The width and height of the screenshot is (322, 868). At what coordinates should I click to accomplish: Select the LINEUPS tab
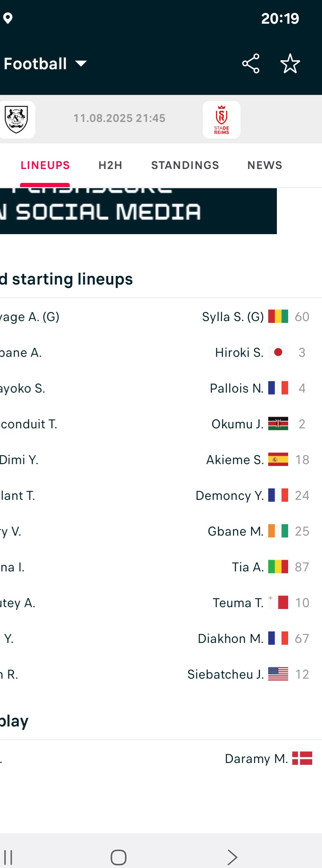pos(45,165)
